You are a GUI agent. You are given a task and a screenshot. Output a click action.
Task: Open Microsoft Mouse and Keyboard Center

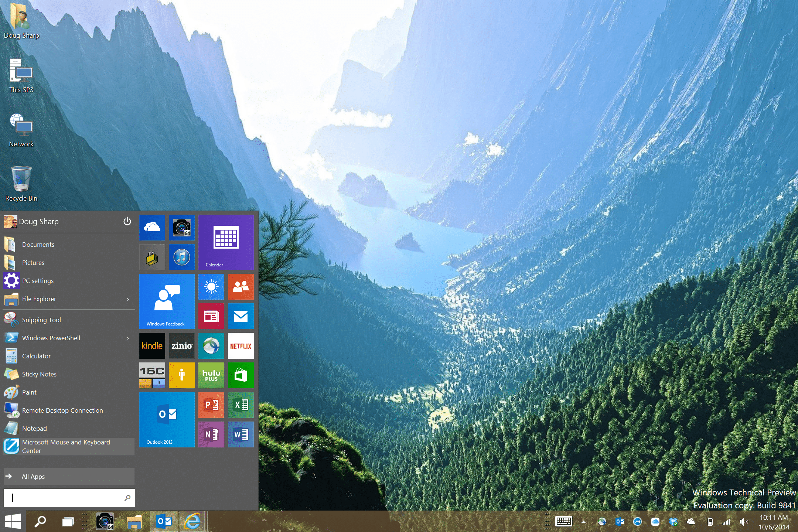pos(69,447)
